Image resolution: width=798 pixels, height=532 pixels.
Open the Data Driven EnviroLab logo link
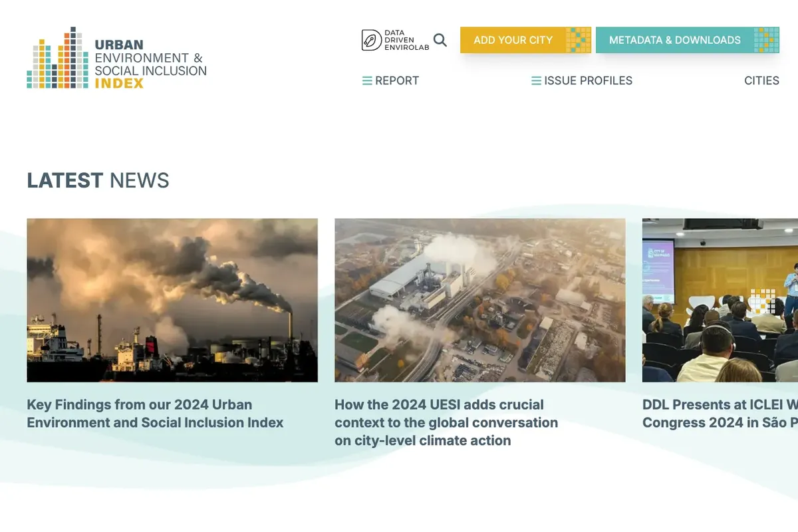[396, 40]
